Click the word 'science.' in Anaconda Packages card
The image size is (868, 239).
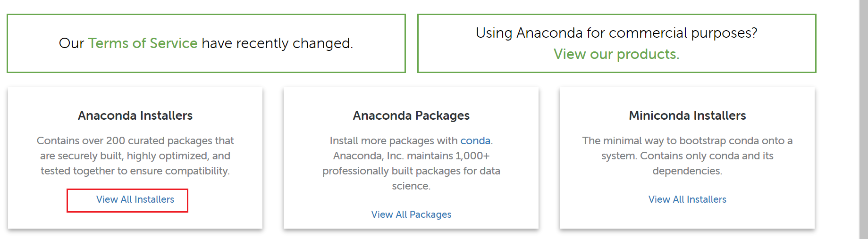click(411, 186)
